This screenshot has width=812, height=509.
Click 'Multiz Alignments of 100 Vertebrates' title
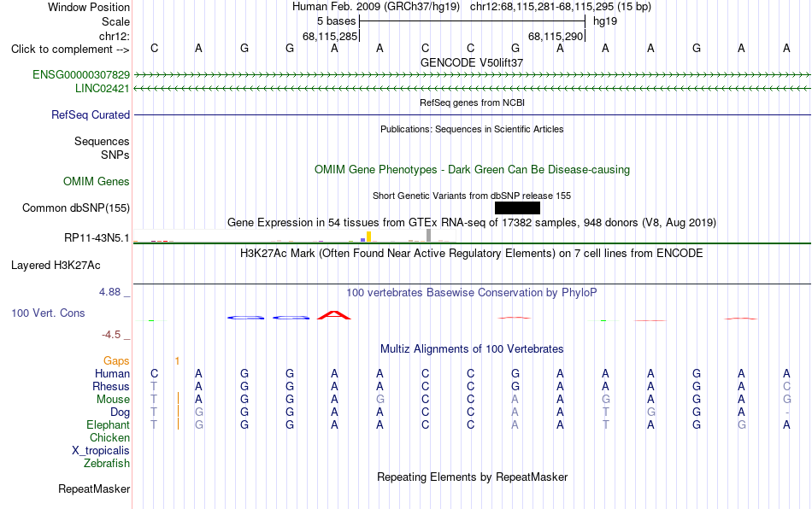pyautogui.click(x=472, y=348)
